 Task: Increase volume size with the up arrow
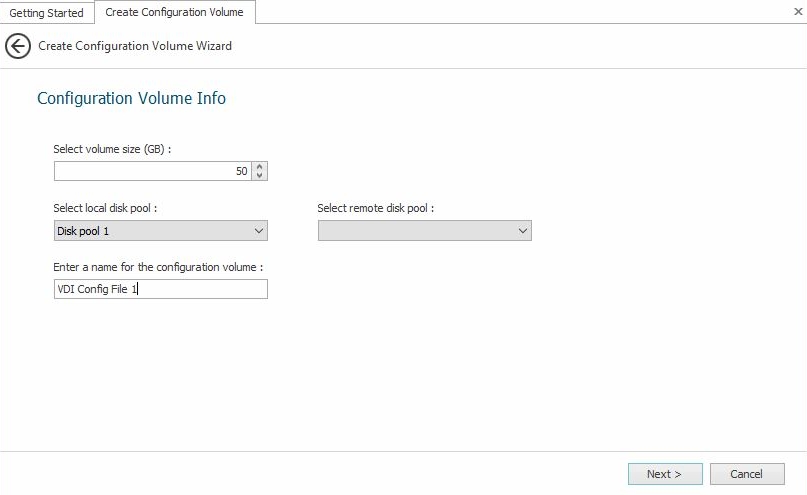(260, 167)
